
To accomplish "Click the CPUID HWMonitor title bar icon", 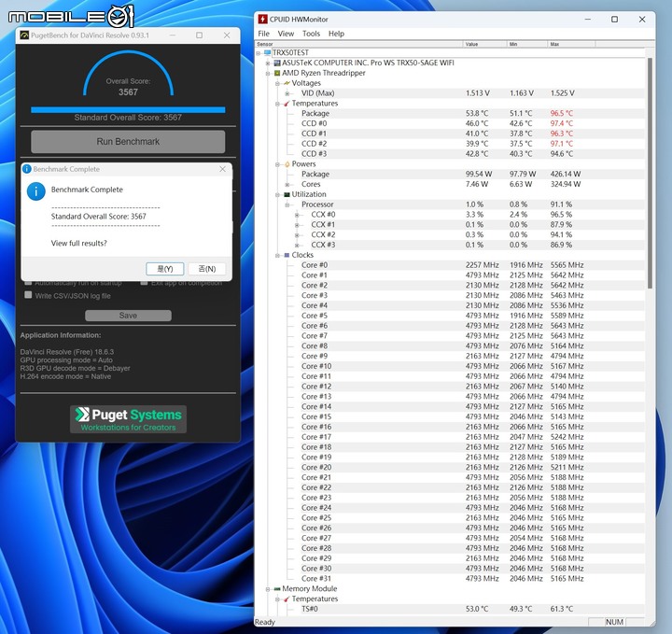I will [x=262, y=20].
